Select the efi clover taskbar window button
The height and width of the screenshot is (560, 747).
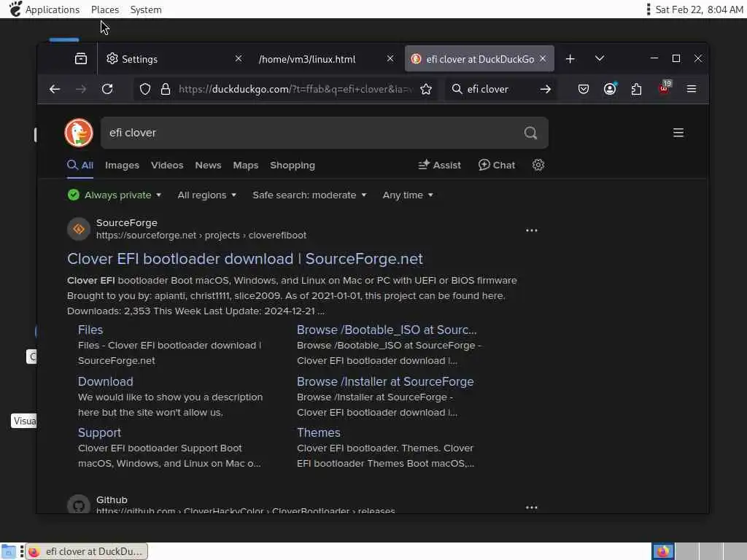click(87, 551)
